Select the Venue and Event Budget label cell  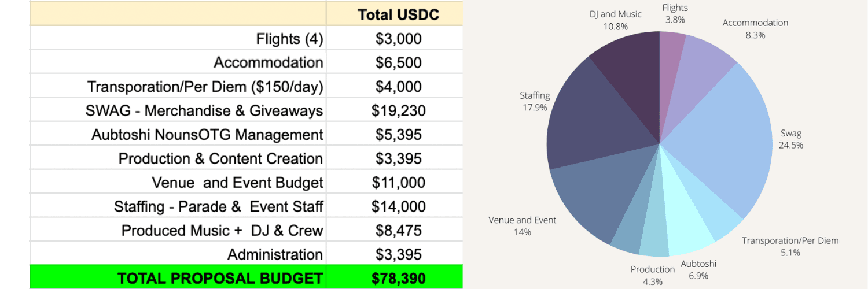[x=237, y=183]
